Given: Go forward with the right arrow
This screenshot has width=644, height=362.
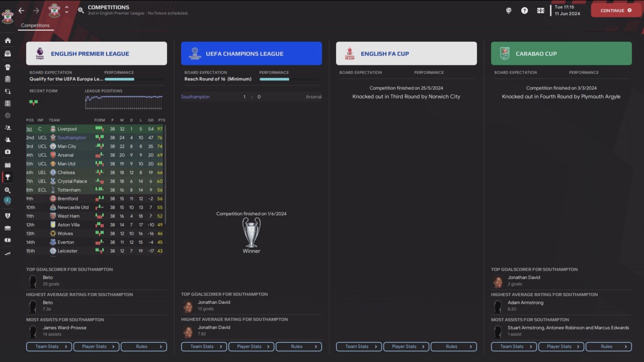Looking at the screenshot, I should click(x=36, y=10).
